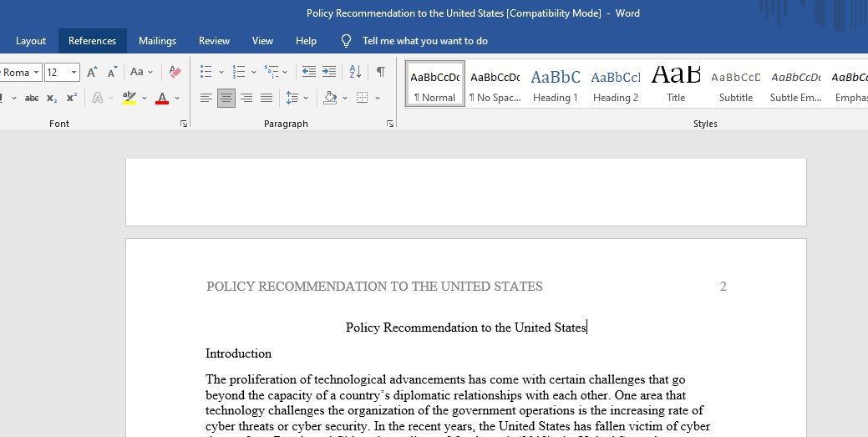The width and height of the screenshot is (868, 437).
Task: Click the page number 2 in header
Action: (723, 287)
